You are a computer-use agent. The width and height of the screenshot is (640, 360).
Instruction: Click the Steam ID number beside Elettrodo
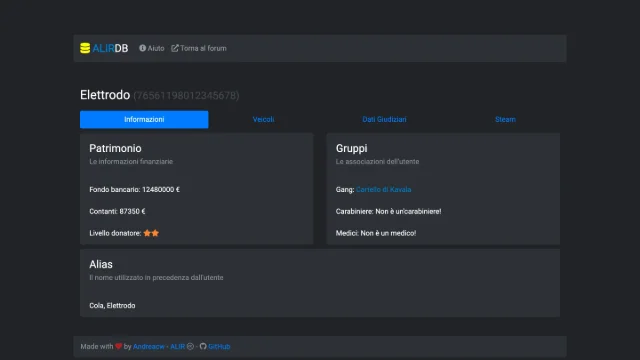click(x=186, y=96)
